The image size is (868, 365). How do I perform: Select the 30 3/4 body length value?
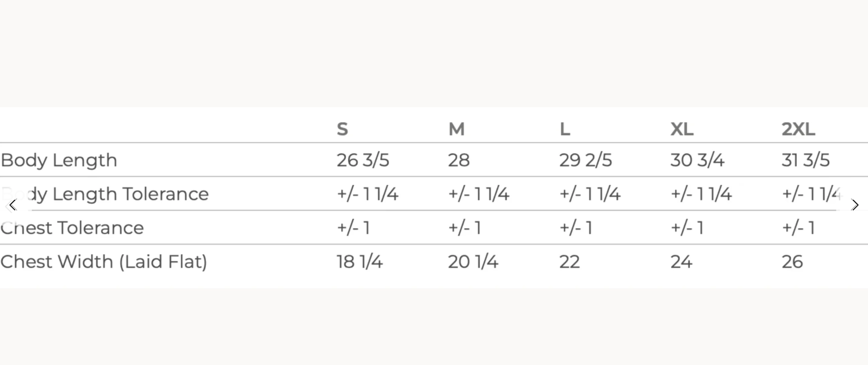697,160
